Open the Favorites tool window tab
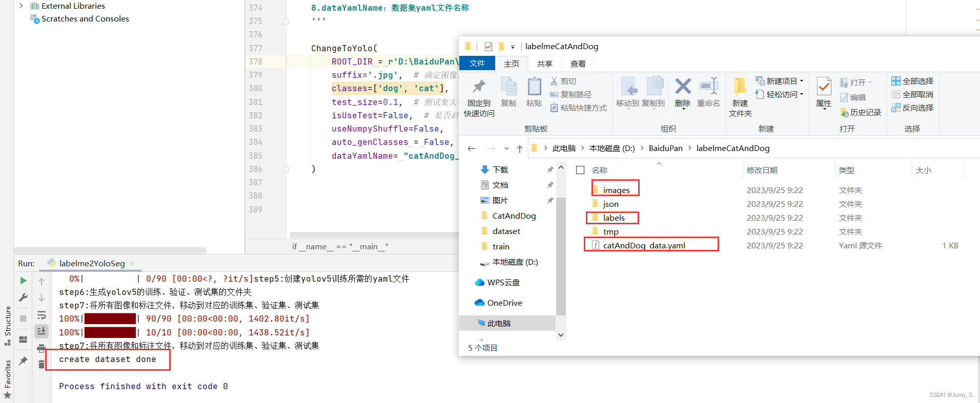 pyautogui.click(x=7, y=379)
